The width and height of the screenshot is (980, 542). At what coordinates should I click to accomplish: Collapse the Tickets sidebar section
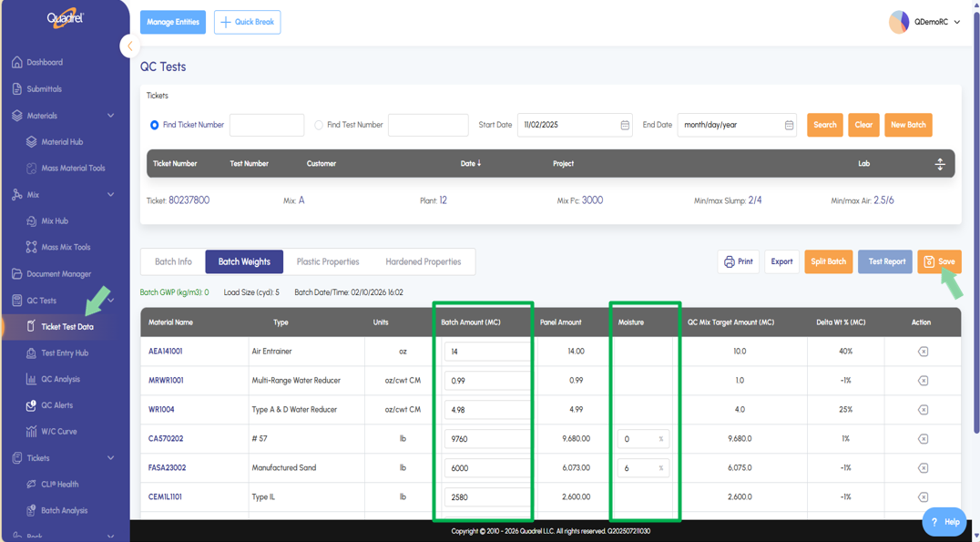click(111, 458)
